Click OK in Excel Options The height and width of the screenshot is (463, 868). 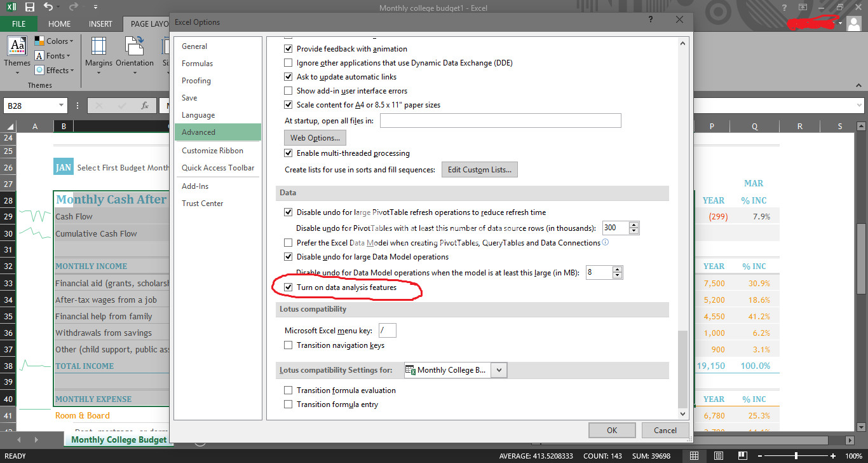tap(612, 431)
